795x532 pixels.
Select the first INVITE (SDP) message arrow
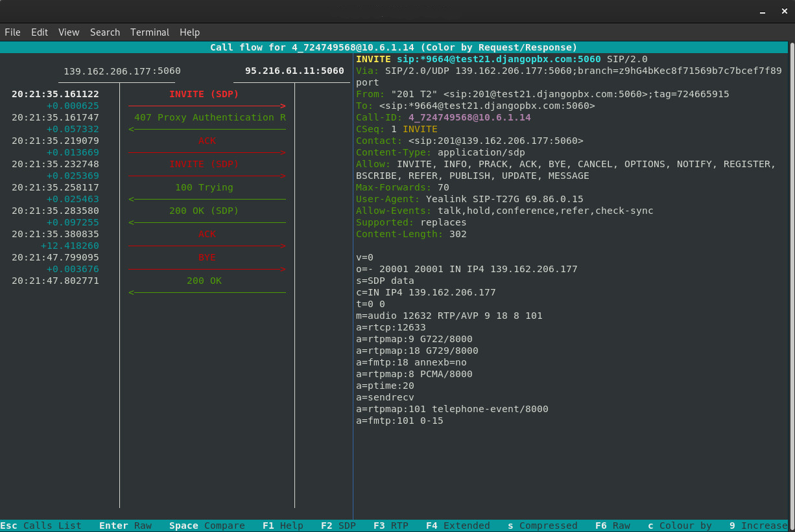[204, 95]
